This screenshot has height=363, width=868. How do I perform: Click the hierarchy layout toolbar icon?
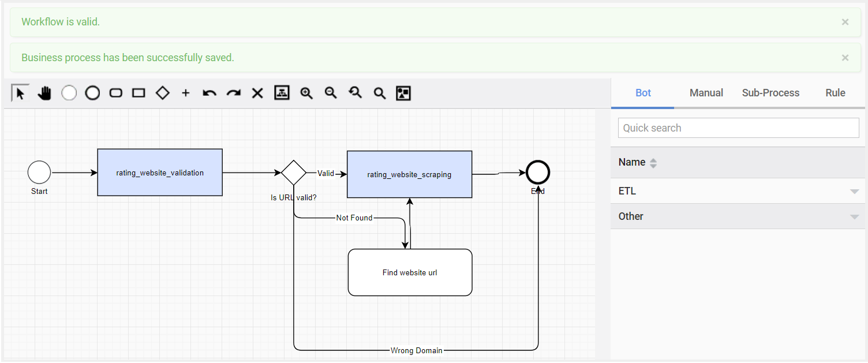(x=282, y=93)
